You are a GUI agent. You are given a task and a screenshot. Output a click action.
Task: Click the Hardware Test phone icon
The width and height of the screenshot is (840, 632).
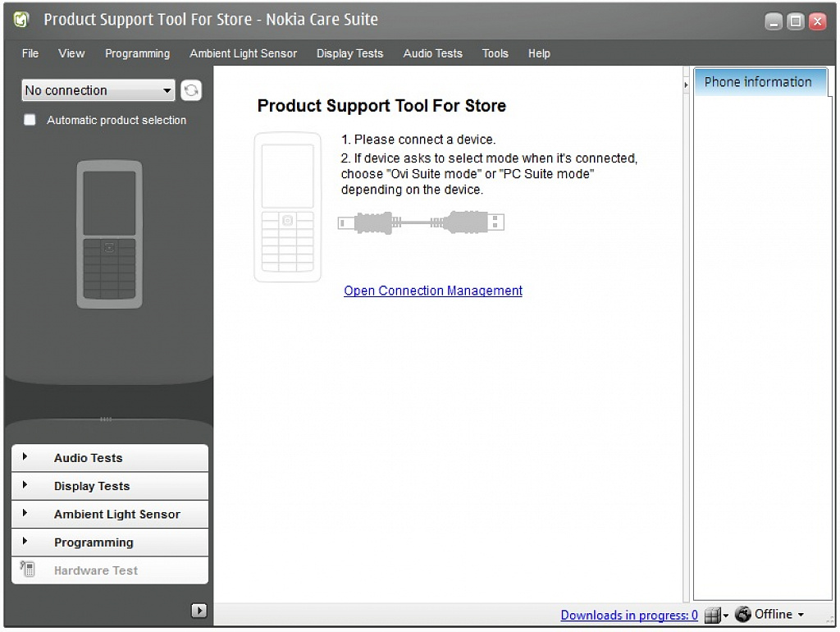(x=28, y=569)
